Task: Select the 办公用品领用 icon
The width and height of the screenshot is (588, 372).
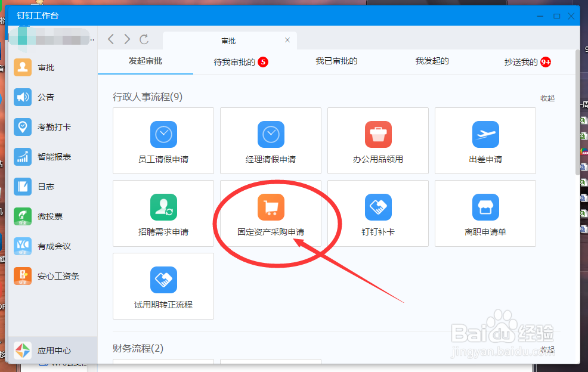Action: [x=377, y=141]
